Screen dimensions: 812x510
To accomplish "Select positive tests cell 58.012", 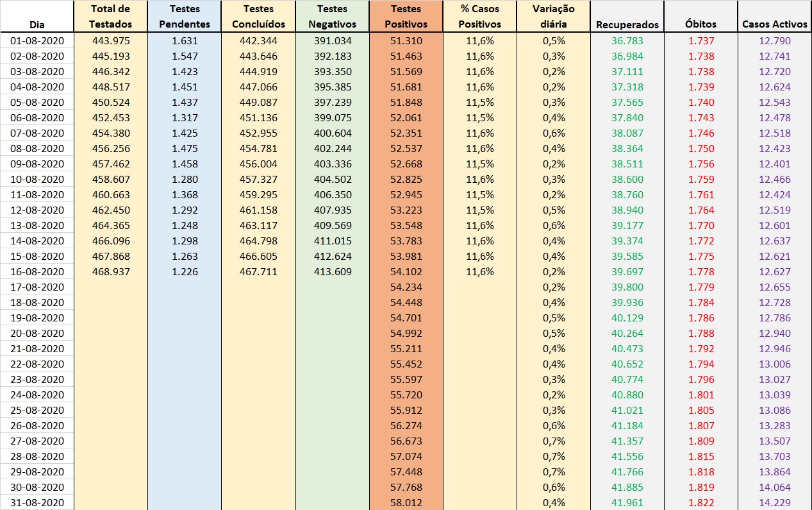I will tap(406, 503).
